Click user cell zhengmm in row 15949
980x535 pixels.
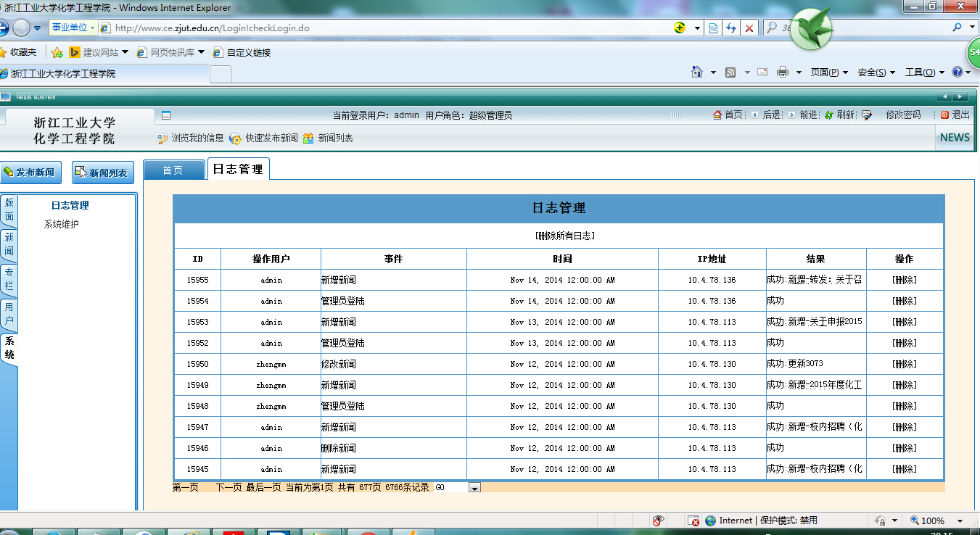pyautogui.click(x=271, y=385)
